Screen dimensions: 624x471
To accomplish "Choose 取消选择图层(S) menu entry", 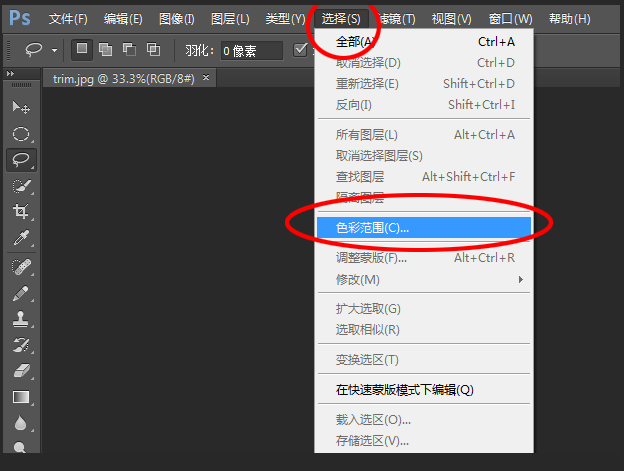I will (424, 156).
